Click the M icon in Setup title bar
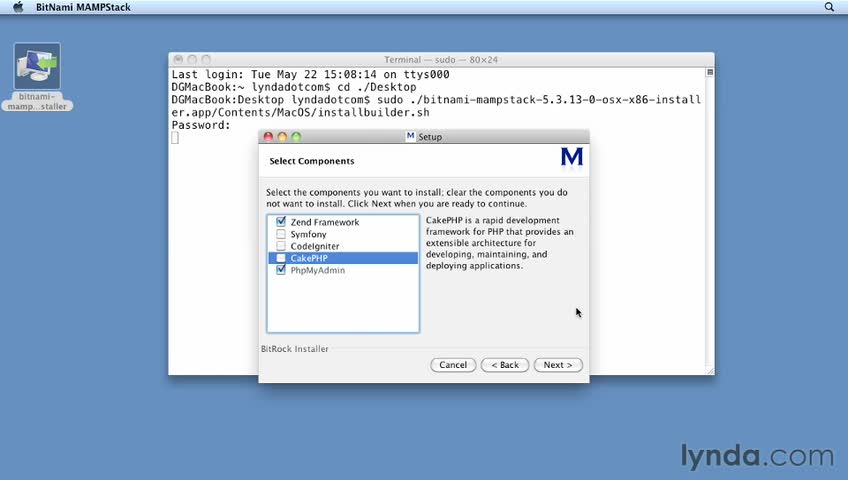 coord(410,136)
